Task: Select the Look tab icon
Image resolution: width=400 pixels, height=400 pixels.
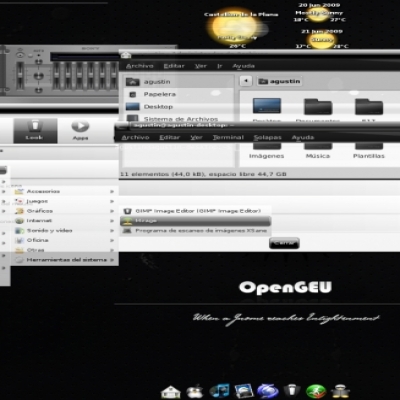Action: [34, 127]
